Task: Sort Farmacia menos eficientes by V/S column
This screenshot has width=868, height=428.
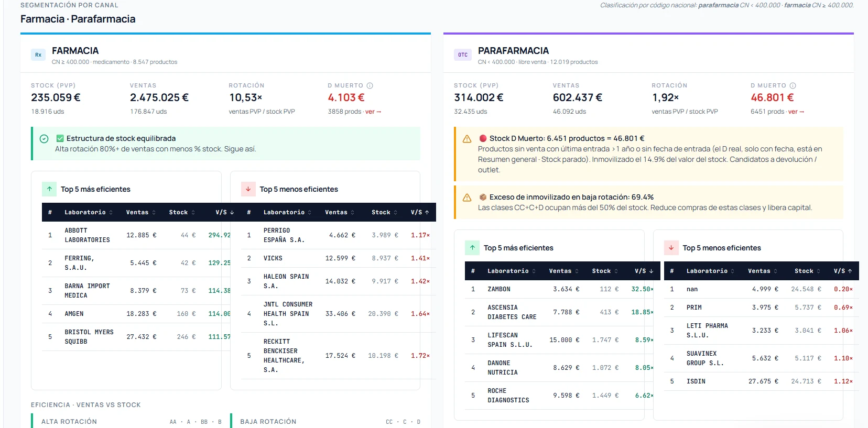Action: click(420, 212)
